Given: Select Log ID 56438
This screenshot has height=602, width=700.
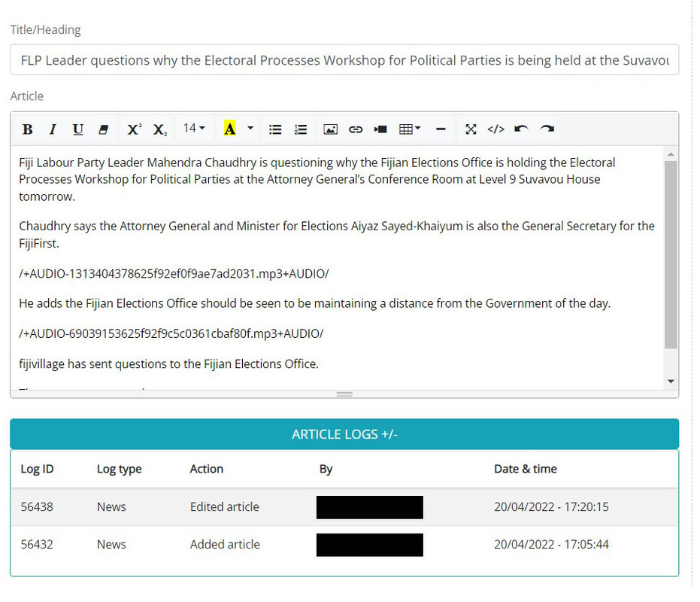Looking at the screenshot, I should click(37, 506).
